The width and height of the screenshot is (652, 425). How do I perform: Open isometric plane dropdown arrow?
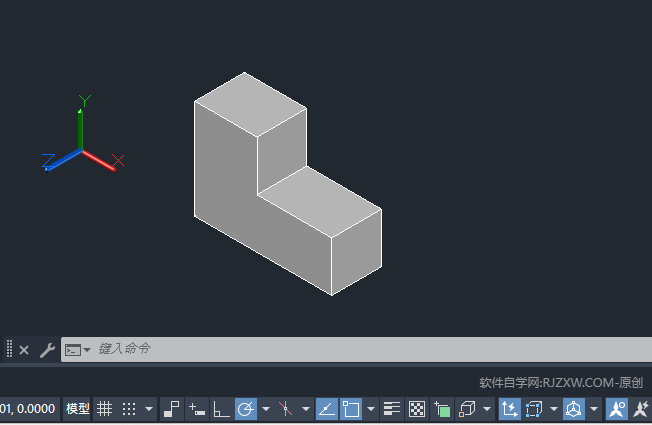pyautogui.click(x=306, y=409)
